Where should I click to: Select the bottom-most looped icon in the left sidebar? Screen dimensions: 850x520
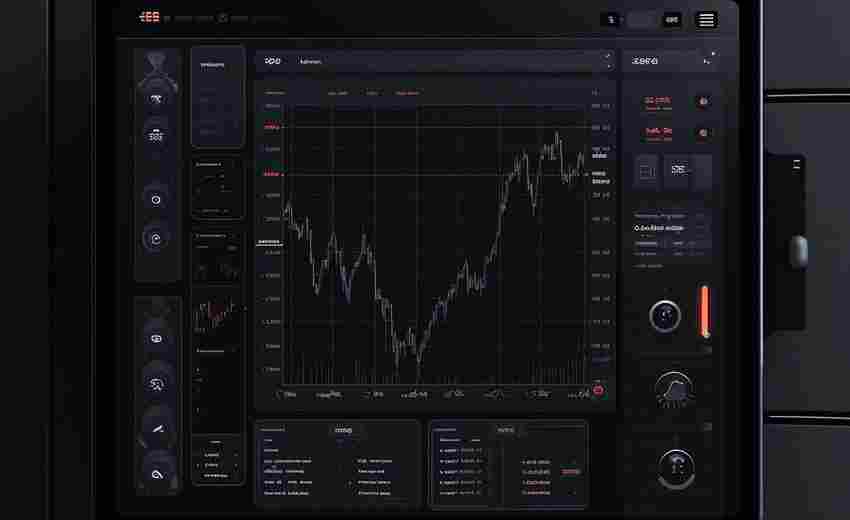(157, 474)
